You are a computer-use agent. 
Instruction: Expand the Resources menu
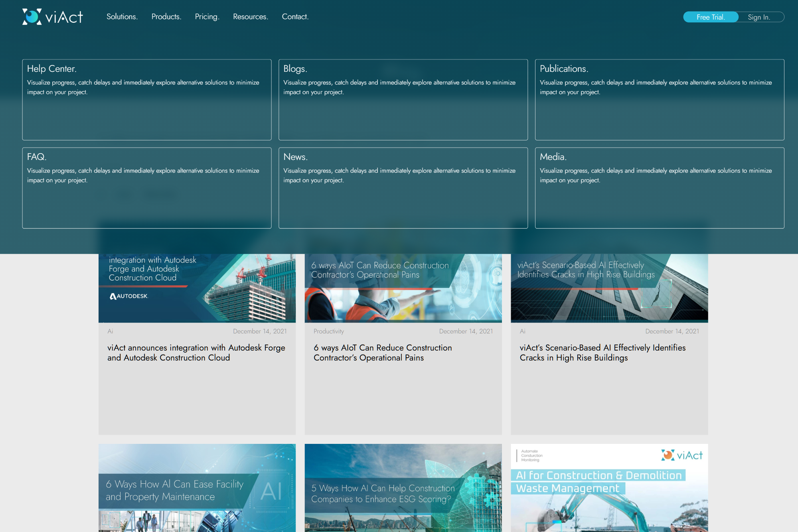click(250, 17)
